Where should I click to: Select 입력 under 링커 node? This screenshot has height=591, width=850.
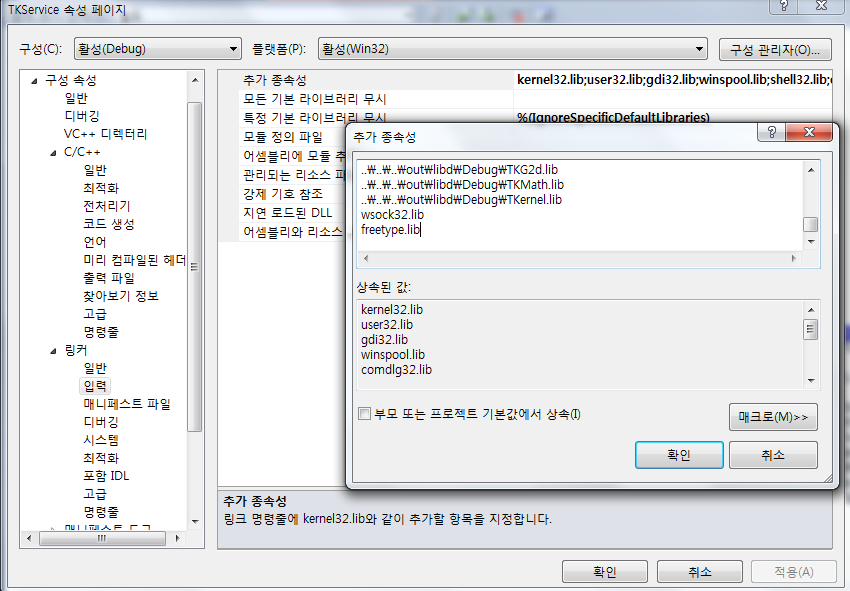point(95,386)
